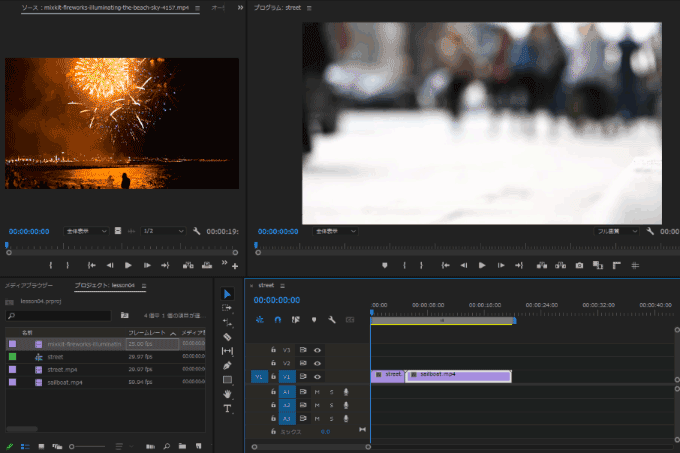Add marker in the Program monitor
Screen dimensions: 680x453
tap(384, 265)
